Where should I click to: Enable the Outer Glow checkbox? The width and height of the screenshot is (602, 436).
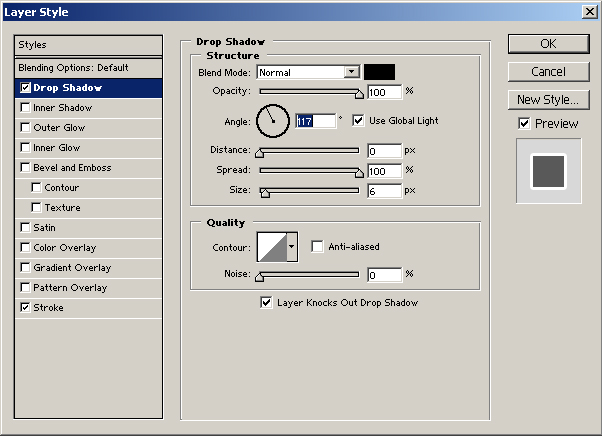click(x=25, y=128)
